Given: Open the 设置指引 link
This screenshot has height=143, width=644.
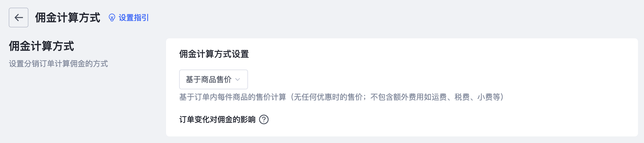Looking at the screenshot, I should [x=129, y=18].
